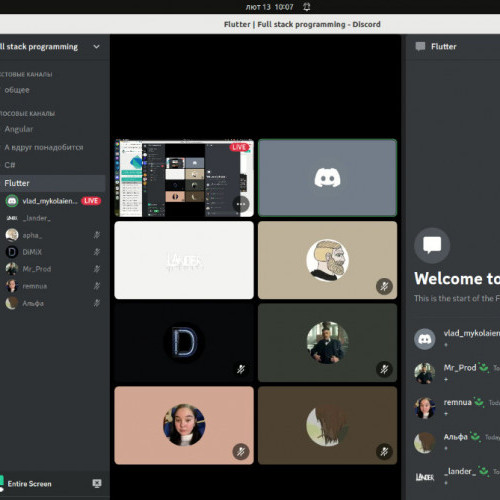
Task: Click mute icon on neon D tile
Action: pyautogui.click(x=241, y=369)
